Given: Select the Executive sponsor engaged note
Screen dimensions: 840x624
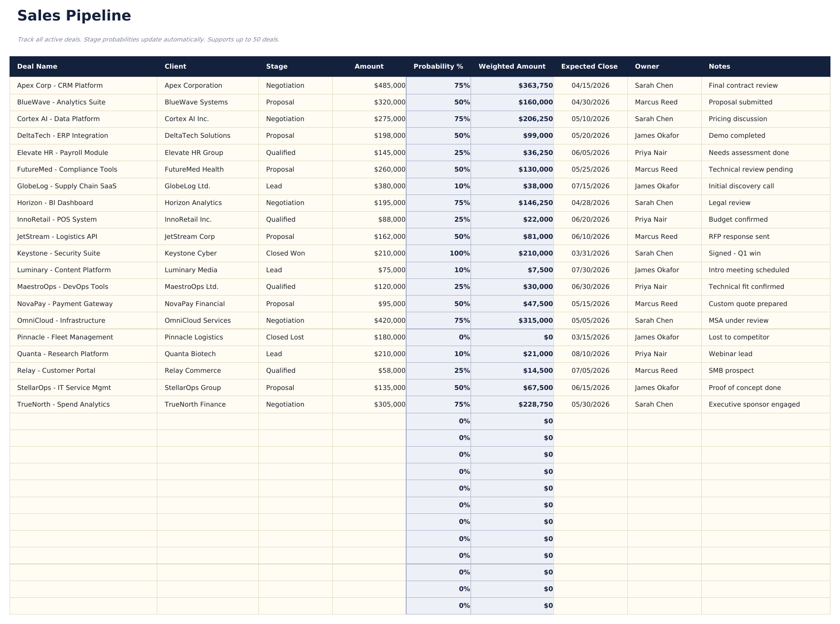Looking at the screenshot, I should click(x=754, y=404).
